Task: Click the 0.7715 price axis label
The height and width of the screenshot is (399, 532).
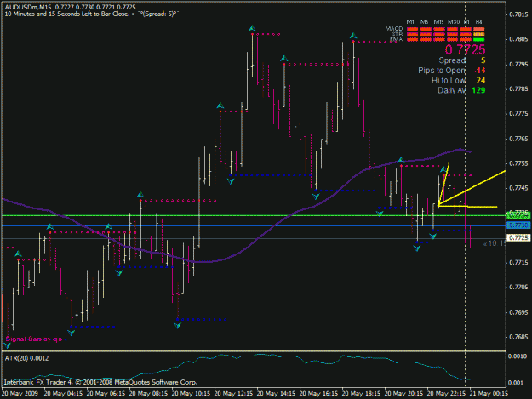Action: [518, 263]
